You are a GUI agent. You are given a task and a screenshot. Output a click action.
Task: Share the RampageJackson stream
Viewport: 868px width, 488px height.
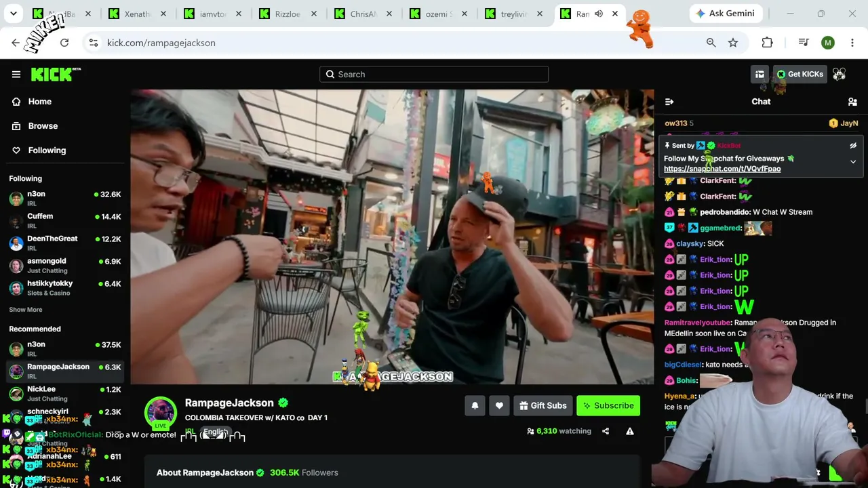606,431
